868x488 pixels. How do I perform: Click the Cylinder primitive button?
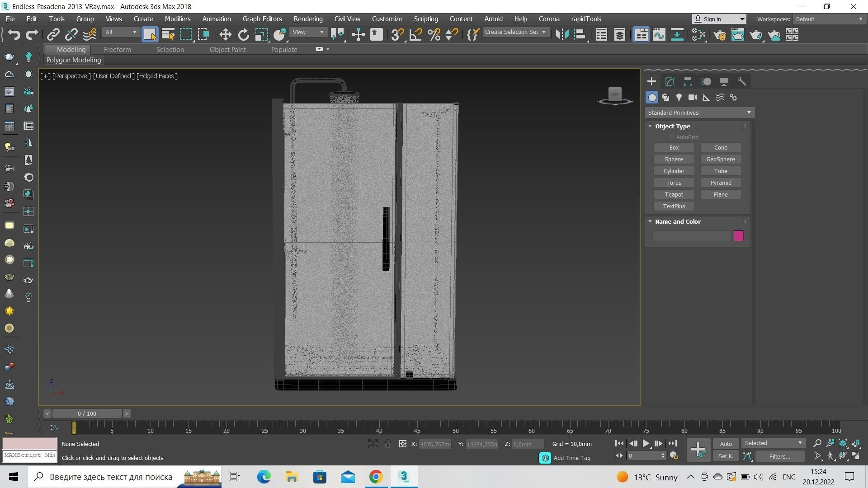674,171
